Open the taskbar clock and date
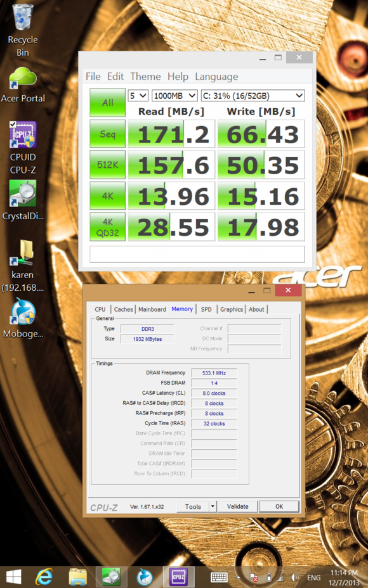This screenshot has width=368, height=588. pyautogui.click(x=343, y=577)
